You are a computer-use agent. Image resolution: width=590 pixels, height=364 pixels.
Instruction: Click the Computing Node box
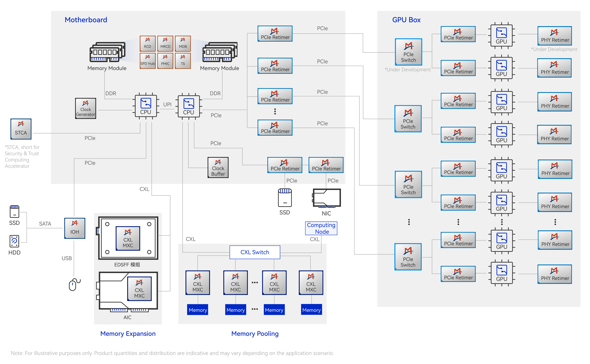[321, 228]
